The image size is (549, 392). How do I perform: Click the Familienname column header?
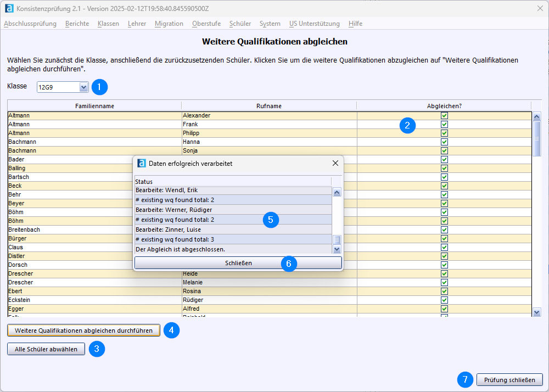(x=94, y=106)
